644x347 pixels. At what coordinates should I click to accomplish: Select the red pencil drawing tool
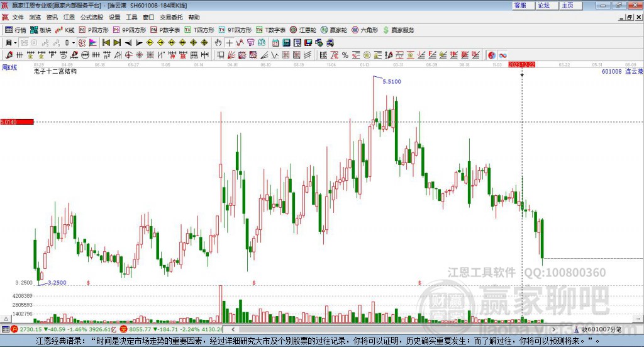pos(9,55)
